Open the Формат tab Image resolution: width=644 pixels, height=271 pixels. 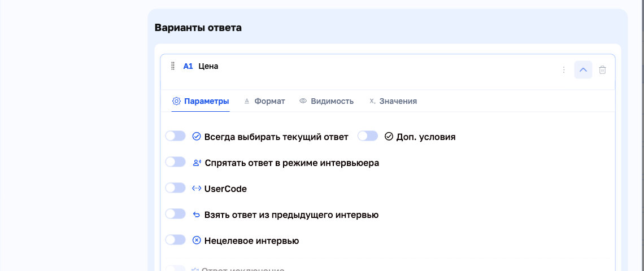point(264,101)
